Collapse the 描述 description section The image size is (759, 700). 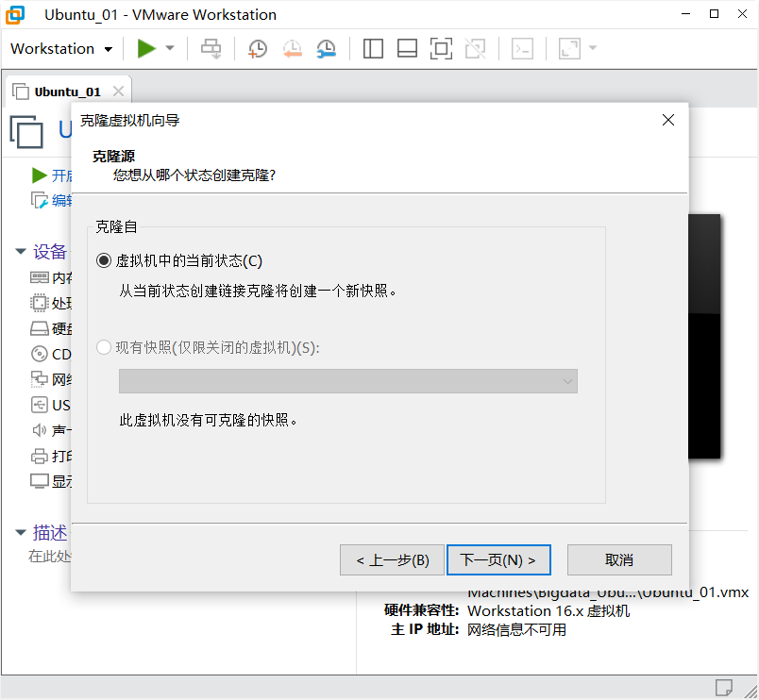[21, 532]
